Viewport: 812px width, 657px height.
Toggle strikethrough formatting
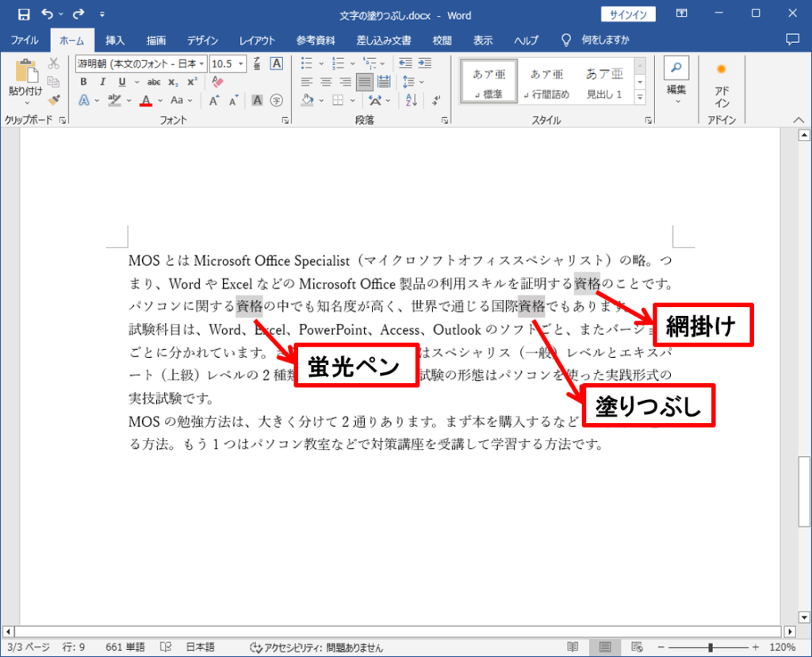click(154, 82)
